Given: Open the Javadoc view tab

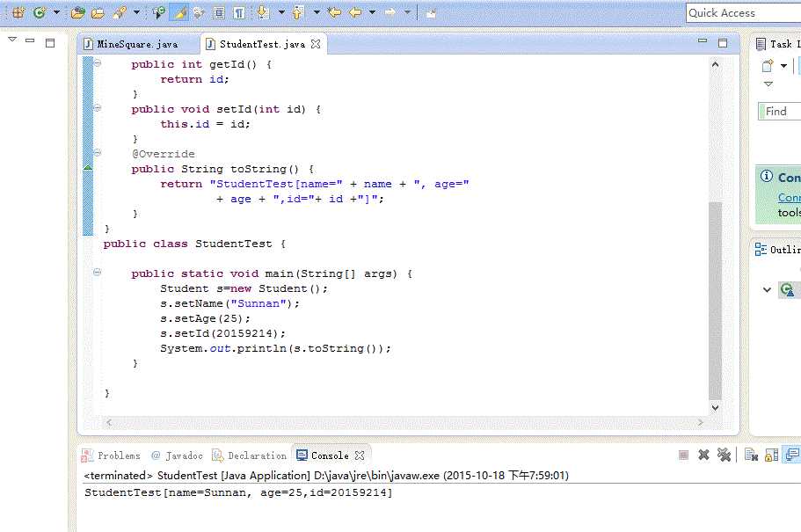Looking at the screenshot, I should [178, 455].
